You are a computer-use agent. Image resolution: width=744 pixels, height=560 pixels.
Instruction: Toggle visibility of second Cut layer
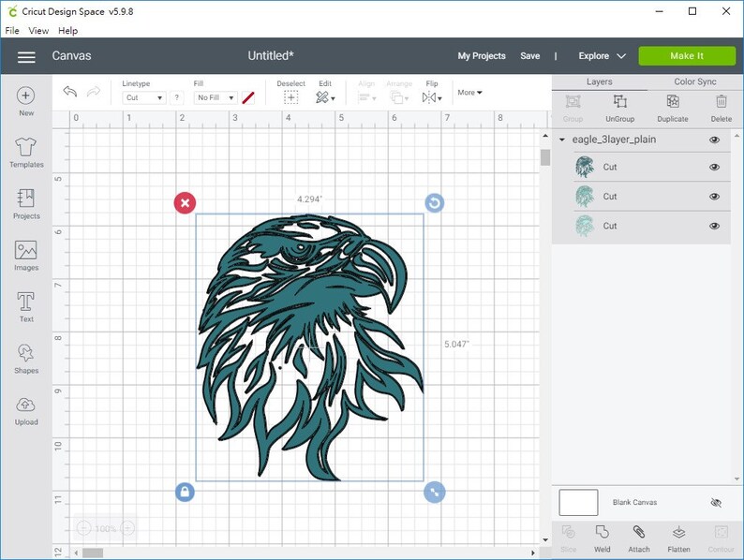pos(714,197)
